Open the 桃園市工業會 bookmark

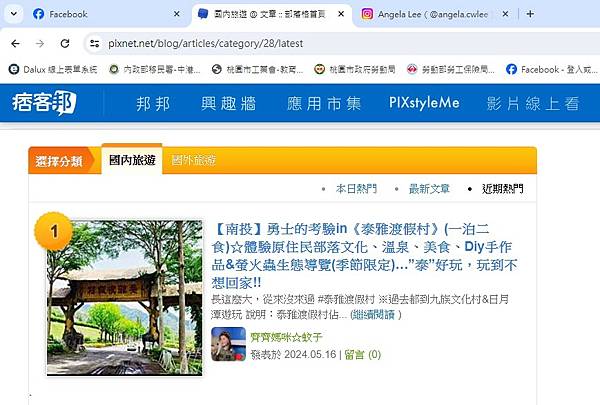click(x=258, y=69)
